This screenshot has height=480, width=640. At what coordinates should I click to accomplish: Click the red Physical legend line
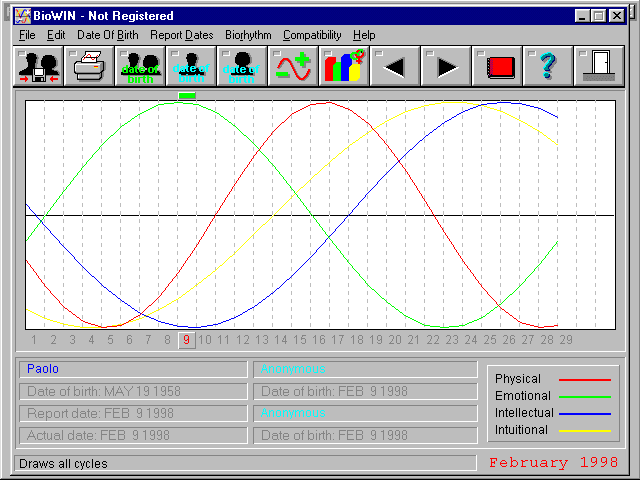[x=584, y=380]
